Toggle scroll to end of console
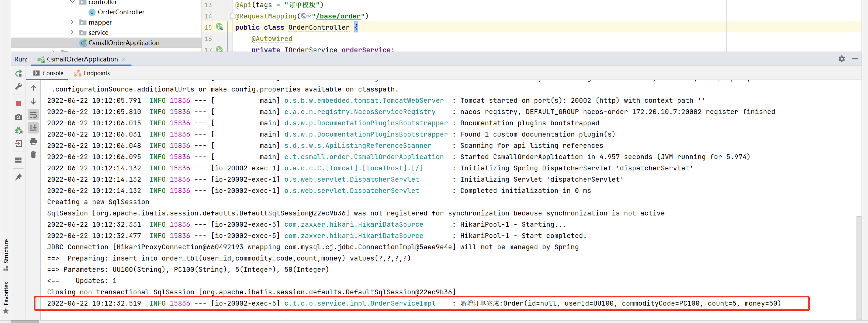The width and height of the screenshot is (868, 323). coord(33,128)
